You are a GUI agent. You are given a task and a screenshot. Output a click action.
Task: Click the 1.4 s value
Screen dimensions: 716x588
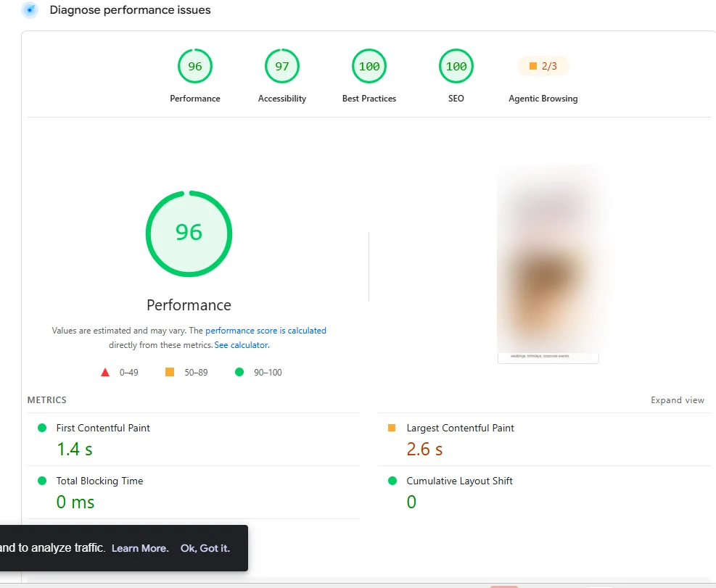[x=75, y=450]
